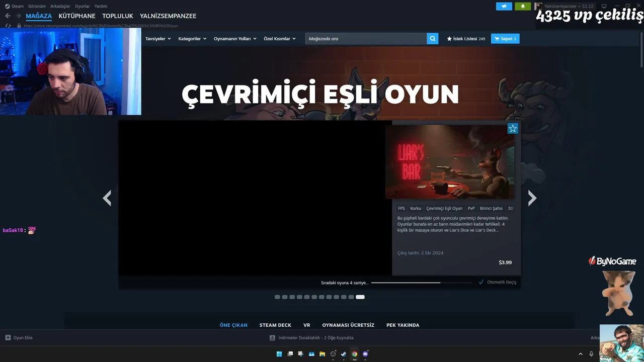The width and height of the screenshot is (644, 362).
Task: Show previous featured game with left arrow
Action: pyautogui.click(x=107, y=198)
